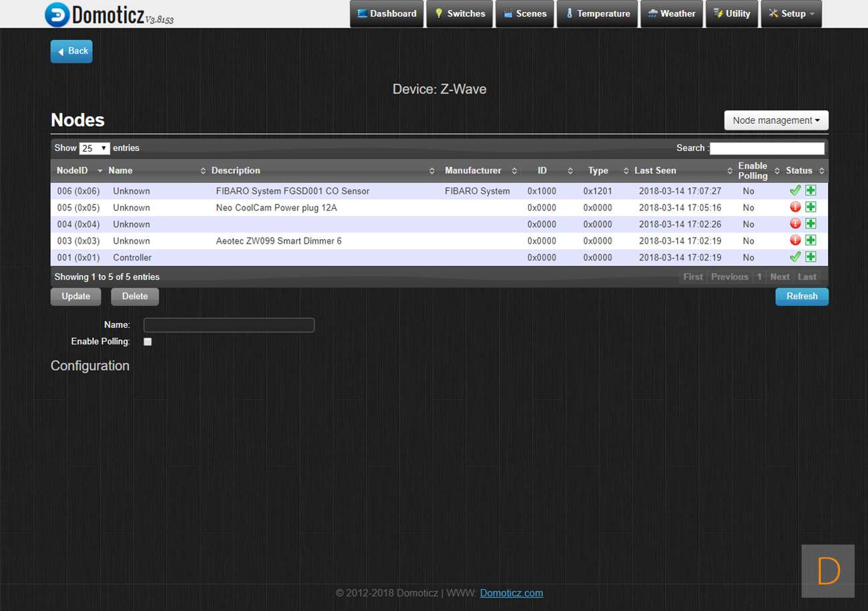The image size is (868, 611).
Task: Select the FIBARO System CO Sensor row
Action: 292,191
